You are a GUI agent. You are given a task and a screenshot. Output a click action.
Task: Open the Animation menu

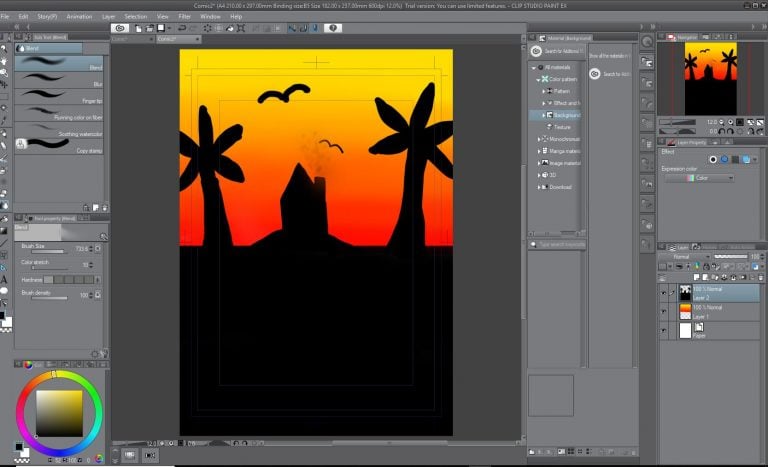tap(79, 16)
